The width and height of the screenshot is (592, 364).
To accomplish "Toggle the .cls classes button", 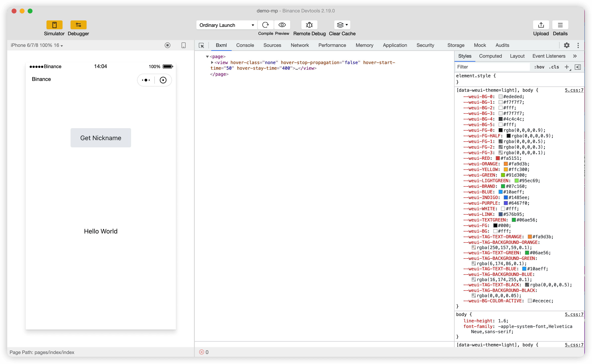I will pyautogui.click(x=554, y=67).
